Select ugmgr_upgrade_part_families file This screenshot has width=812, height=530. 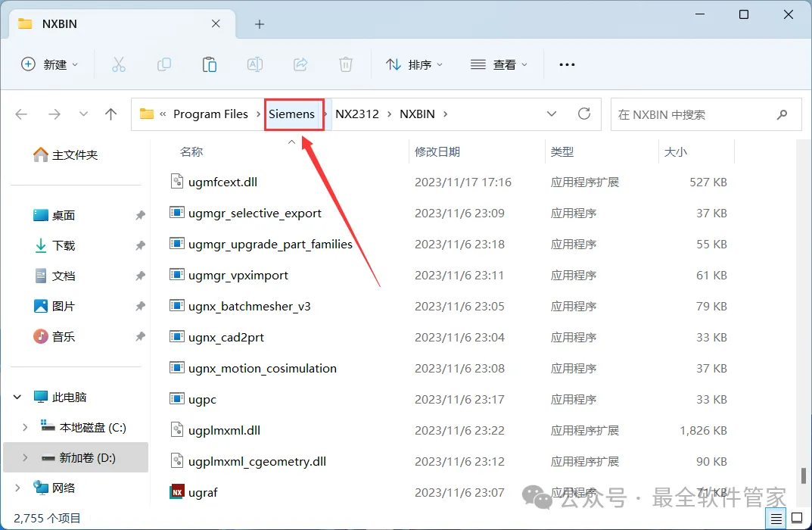270,244
